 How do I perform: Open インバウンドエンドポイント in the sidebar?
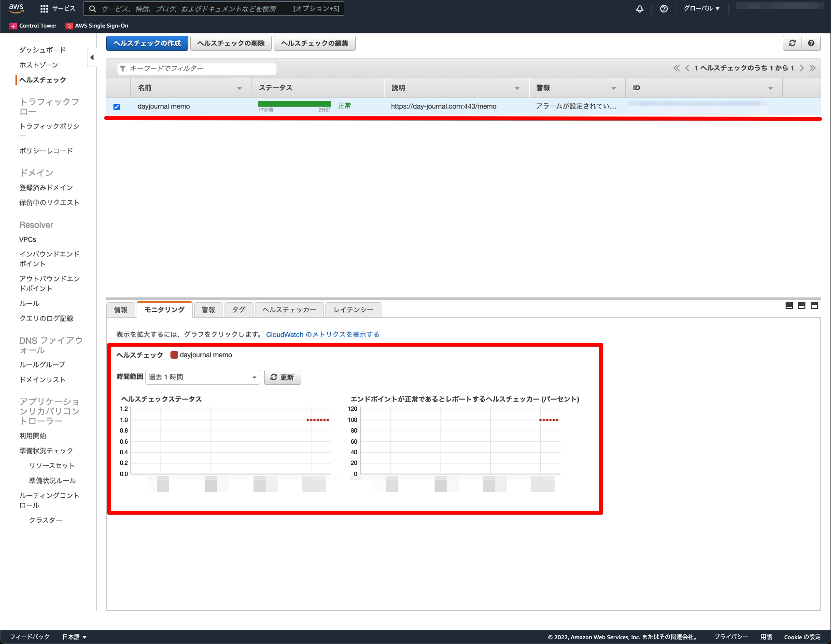49,259
